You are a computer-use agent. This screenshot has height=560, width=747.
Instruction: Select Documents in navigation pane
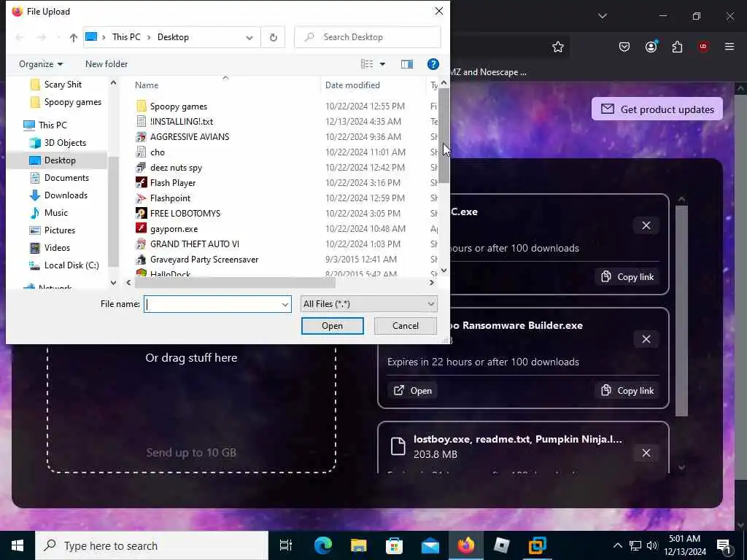66,178
